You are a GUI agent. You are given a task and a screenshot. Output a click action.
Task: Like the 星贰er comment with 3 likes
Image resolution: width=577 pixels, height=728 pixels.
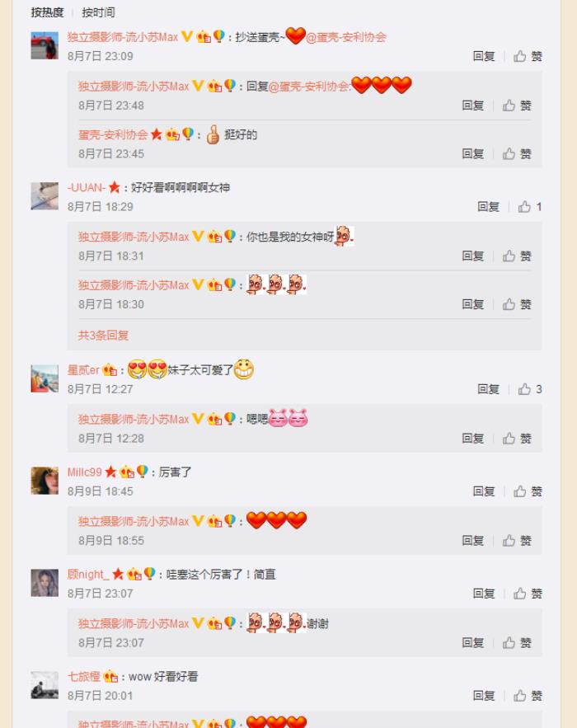[x=530, y=389]
